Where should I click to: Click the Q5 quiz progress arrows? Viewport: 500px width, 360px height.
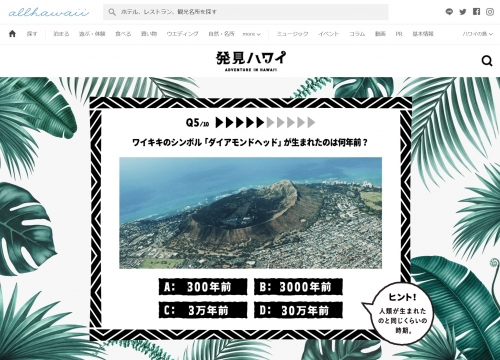tap(265, 123)
